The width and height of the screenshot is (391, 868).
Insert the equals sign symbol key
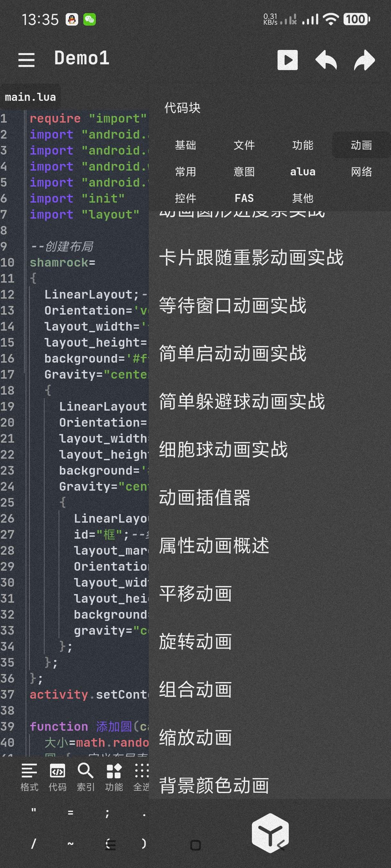click(71, 813)
